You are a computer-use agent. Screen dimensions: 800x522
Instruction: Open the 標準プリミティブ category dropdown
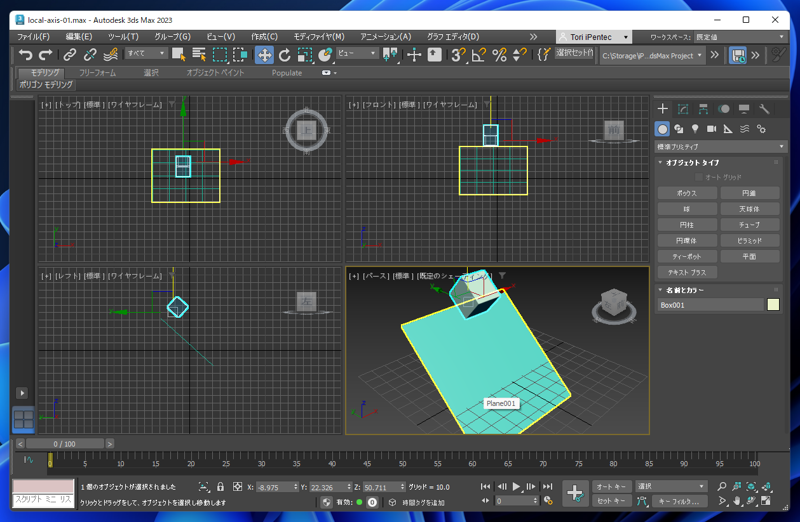[x=720, y=147]
